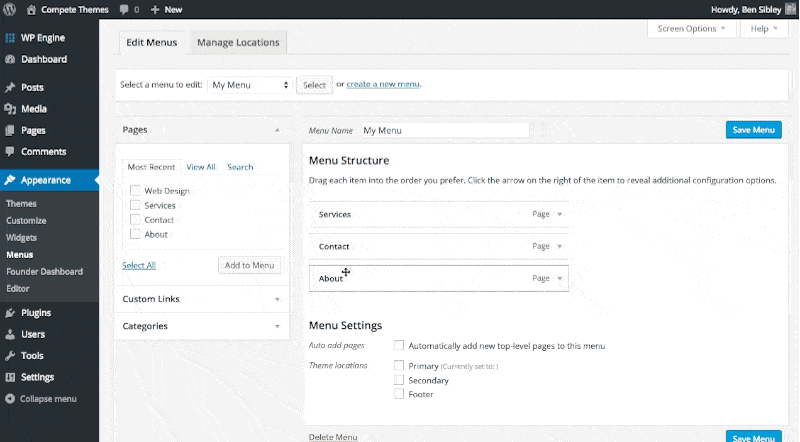Expand the Services menu item arrow
800x442 pixels.
coord(560,214)
